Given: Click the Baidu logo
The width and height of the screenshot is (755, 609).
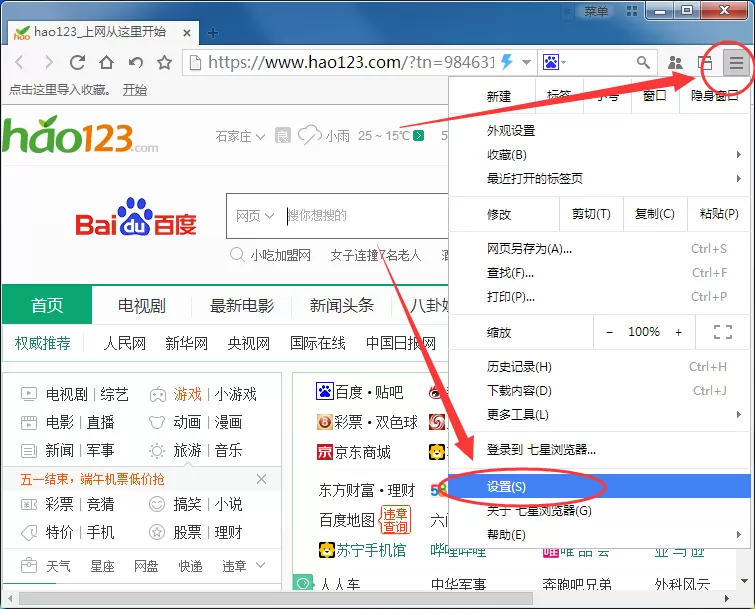Looking at the screenshot, I should (136, 218).
